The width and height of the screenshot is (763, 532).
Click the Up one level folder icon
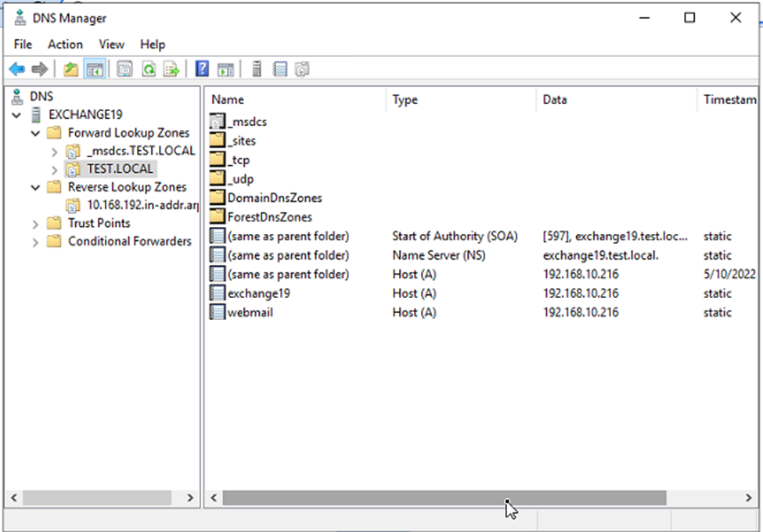pyautogui.click(x=71, y=70)
